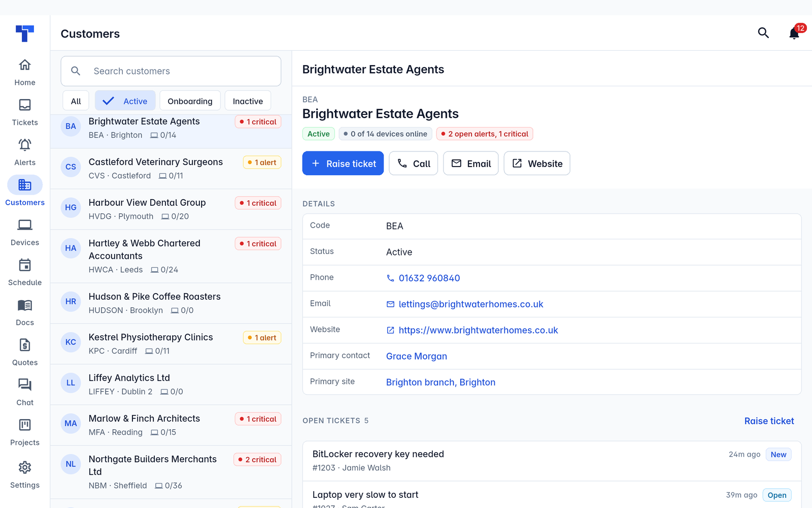The height and width of the screenshot is (508, 812).
Task: Open the Settings gear icon
Action: click(25, 467)
